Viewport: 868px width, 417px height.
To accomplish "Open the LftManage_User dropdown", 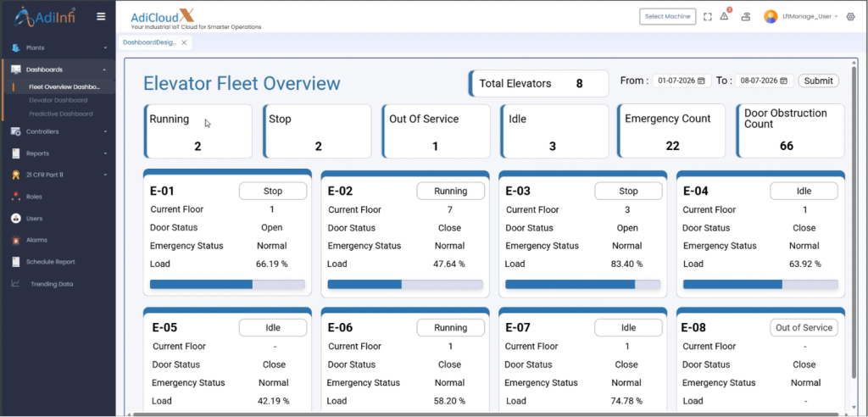I will (810, 17).
